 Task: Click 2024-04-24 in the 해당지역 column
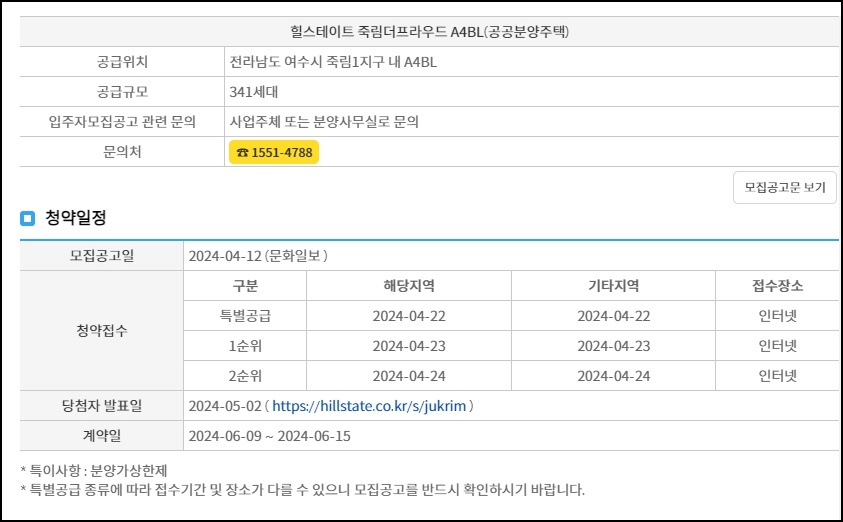coord(409,376)
